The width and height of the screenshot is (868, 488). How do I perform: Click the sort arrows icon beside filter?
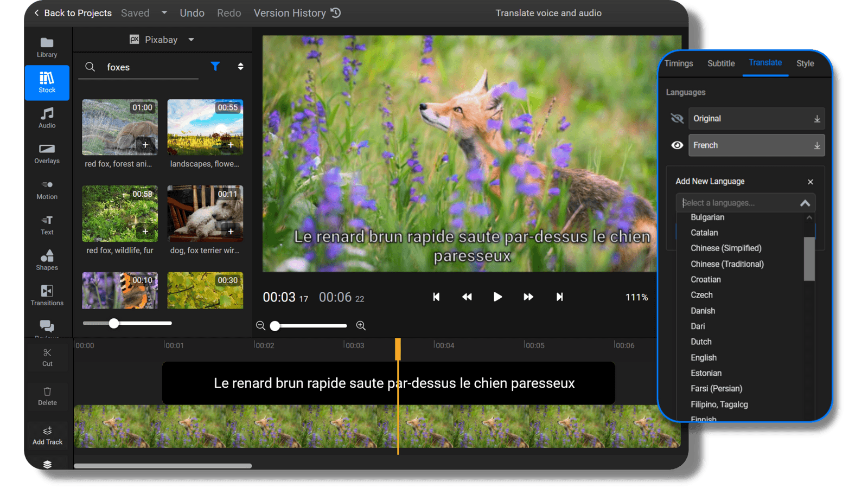point(240,66)
